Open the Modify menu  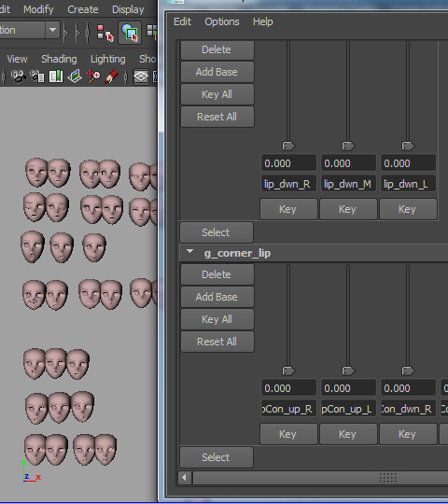[x=38, y=9]
